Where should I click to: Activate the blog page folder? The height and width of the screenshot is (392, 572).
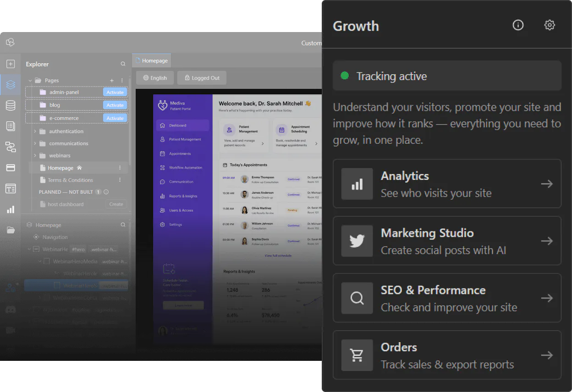pos(115,105)
